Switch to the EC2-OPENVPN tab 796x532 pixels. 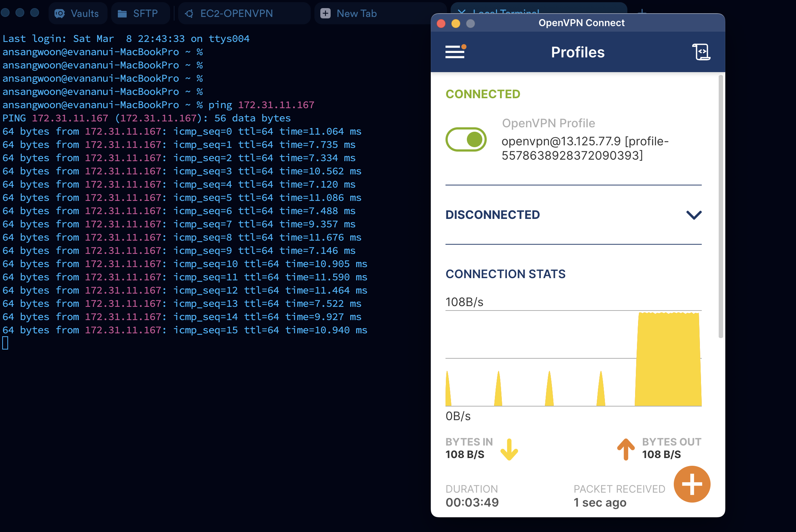click(236, 14)
